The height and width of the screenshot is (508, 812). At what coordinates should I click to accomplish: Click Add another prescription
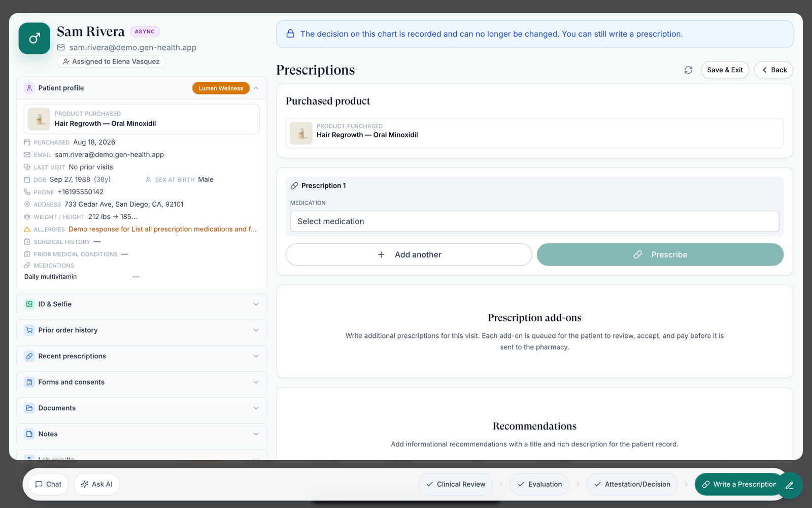[x=409, y=255]
